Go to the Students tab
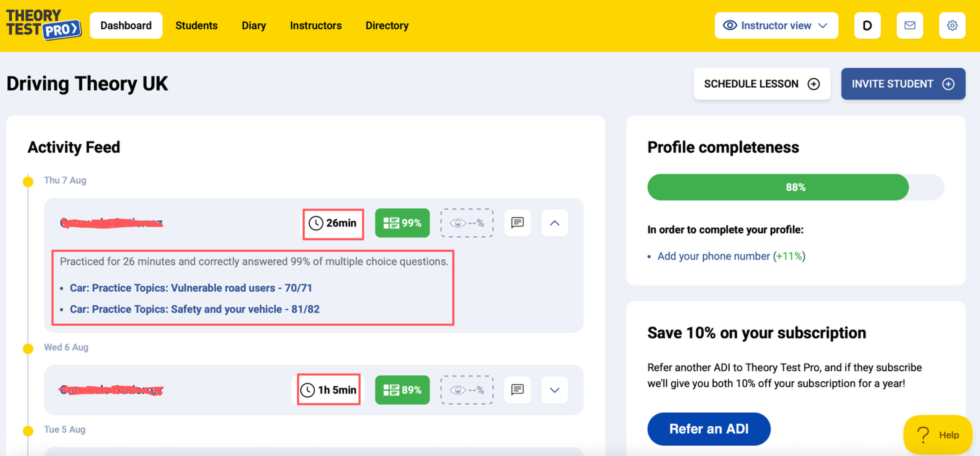 click(x=196, y=25)
